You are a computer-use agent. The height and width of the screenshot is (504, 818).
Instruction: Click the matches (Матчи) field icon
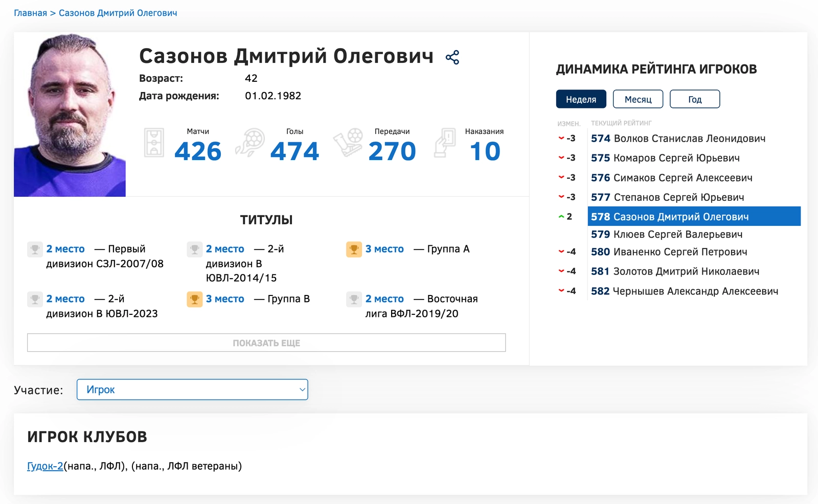[x=153, y=143]
